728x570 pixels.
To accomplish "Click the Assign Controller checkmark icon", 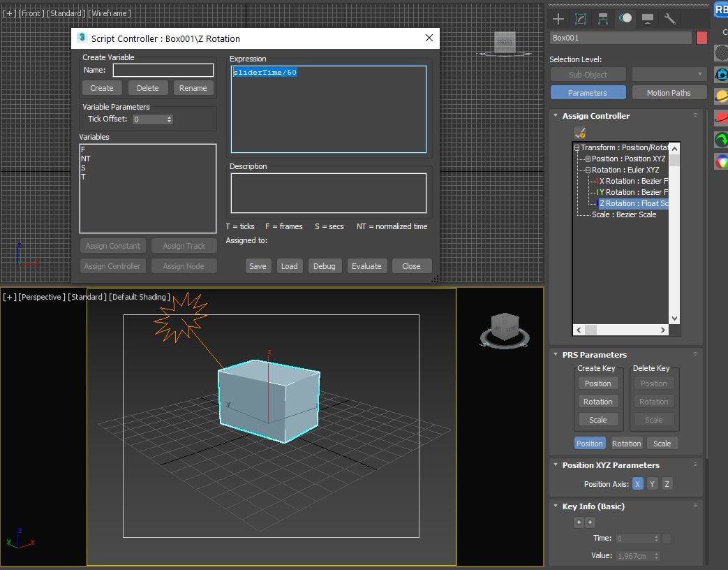I will coord(579,133).
